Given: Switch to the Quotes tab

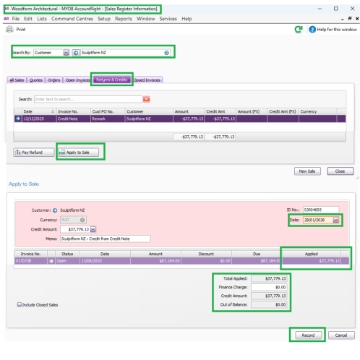Looking at the screenshot, I should tap(36, 80).
